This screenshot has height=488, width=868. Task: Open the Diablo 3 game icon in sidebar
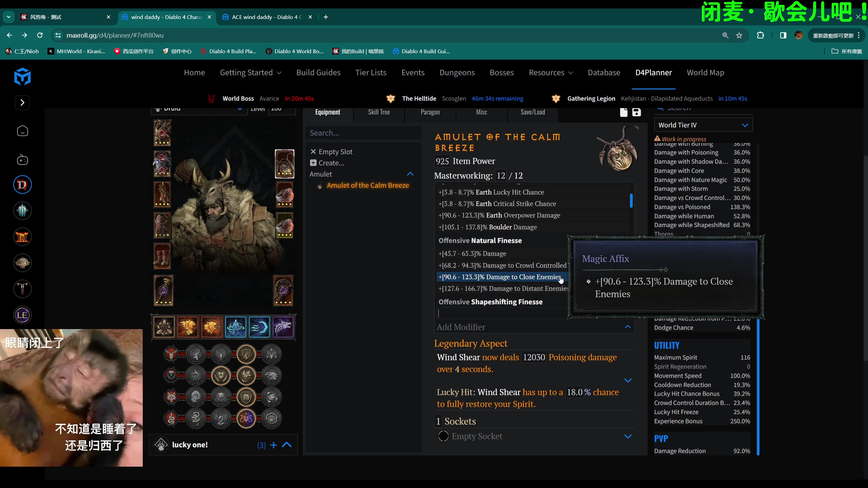pos(22,211)
